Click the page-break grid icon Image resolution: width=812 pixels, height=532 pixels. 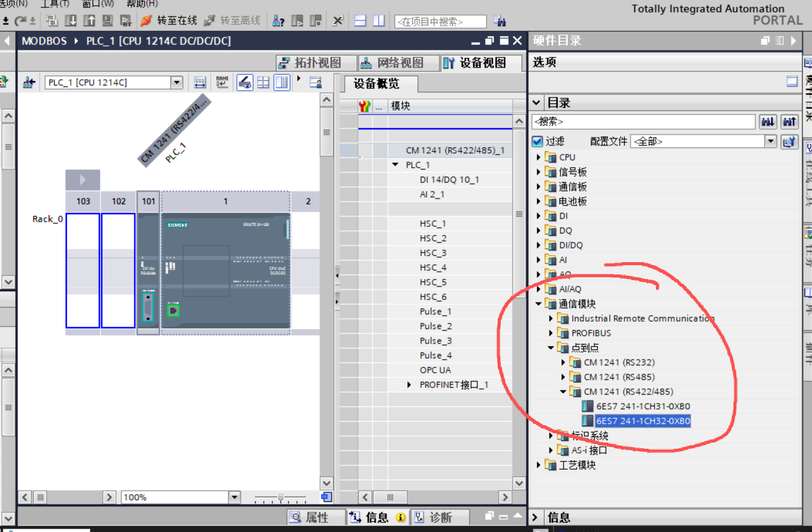coord(263,82)
